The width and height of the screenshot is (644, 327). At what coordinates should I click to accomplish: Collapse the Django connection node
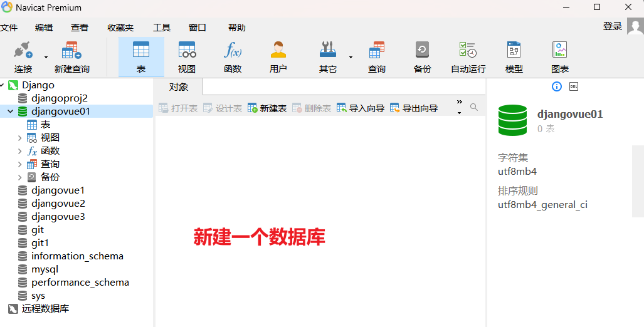[2, 85]
